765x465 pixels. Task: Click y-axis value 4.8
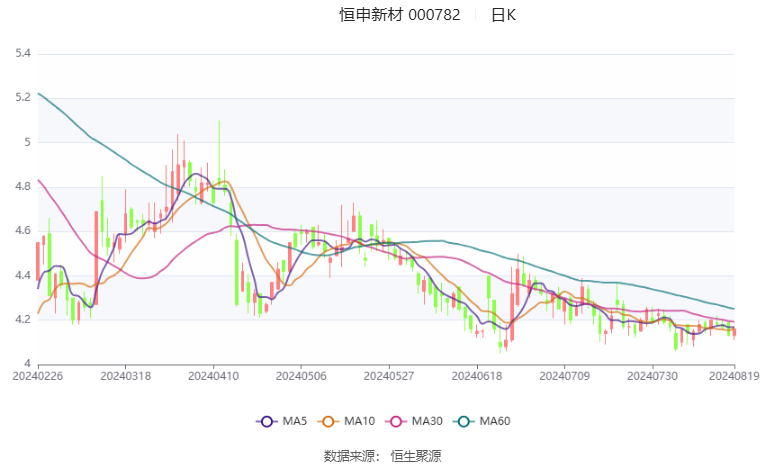pos(23,186)
